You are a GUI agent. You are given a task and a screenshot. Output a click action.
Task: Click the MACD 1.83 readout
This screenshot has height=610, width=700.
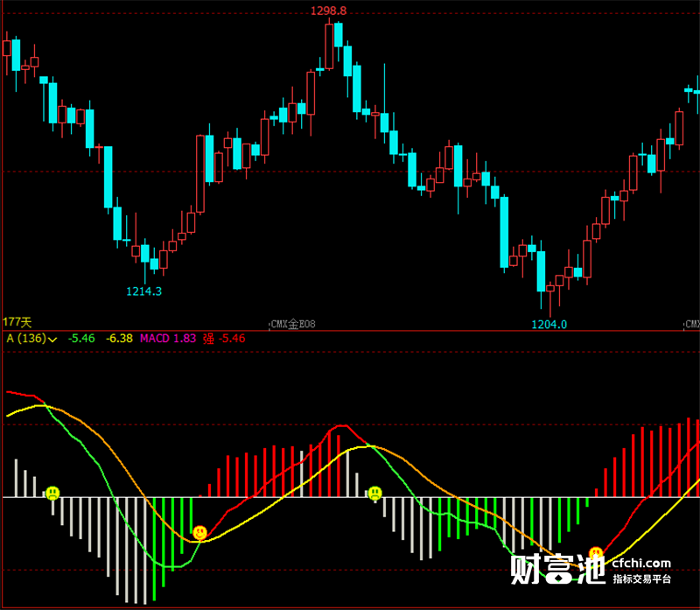tap(168, 339)
